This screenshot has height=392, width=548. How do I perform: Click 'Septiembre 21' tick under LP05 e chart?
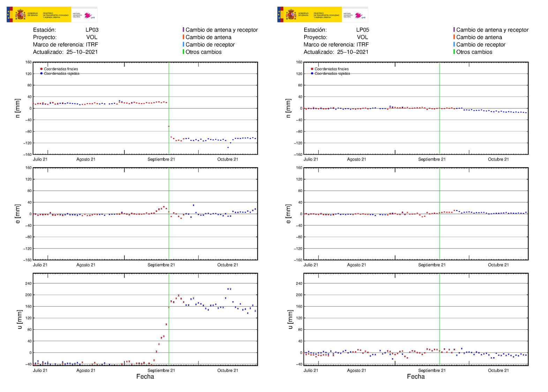coord(432,265)
